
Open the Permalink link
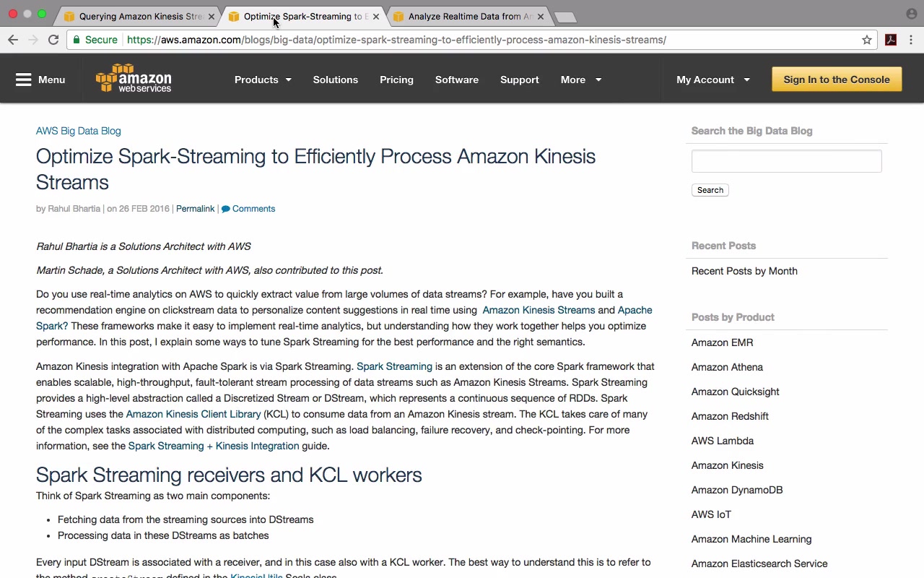point(195,209)
